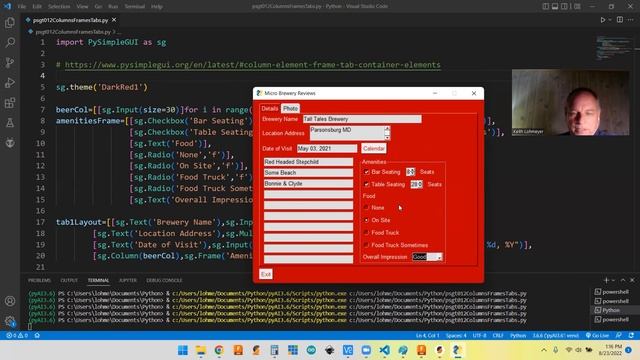Open Run and Debug view
The width and height of the screenshot is (640, 360).
(x=10, y=82)
